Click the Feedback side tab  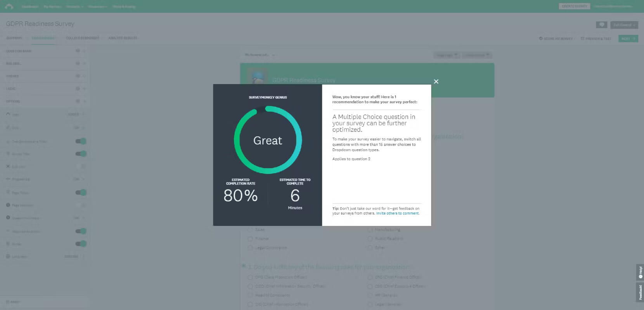pos(640,292)
